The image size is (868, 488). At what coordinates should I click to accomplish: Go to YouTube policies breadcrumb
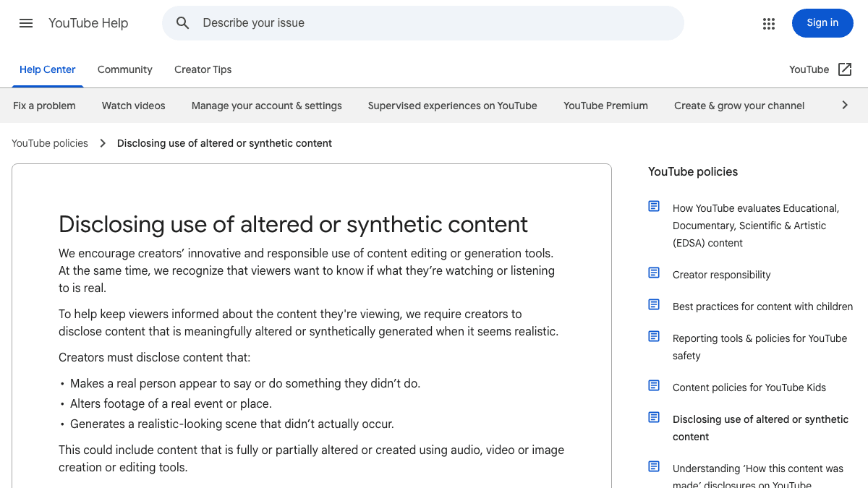(x=50, y=143)
